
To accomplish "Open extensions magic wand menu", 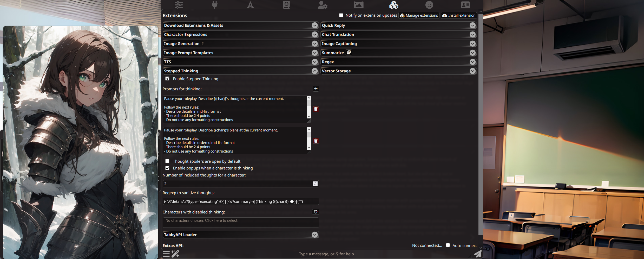I will pos(175,254).
